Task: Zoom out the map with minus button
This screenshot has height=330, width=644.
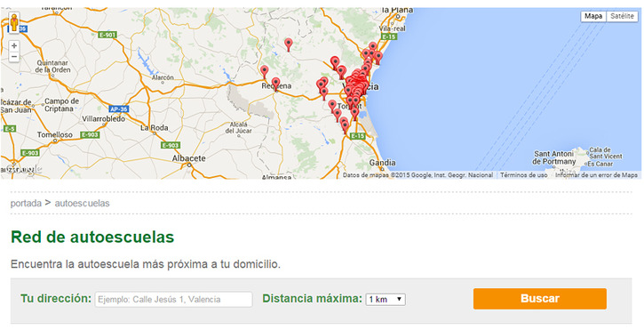Action: point(14,56)
